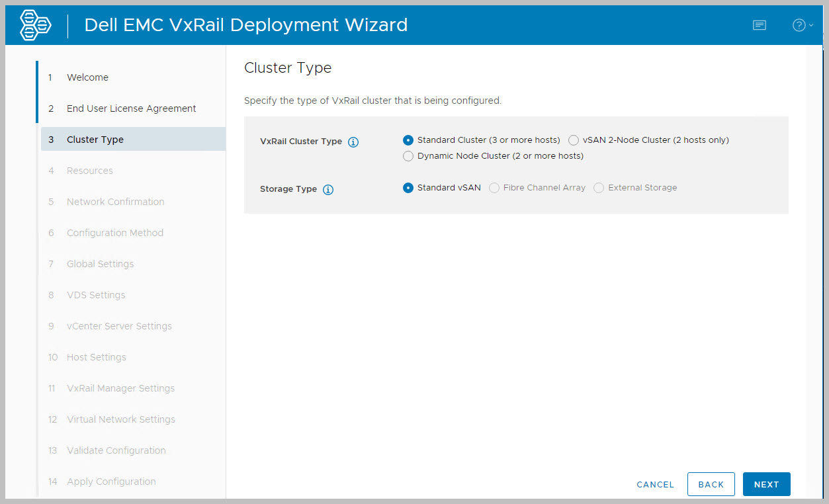Click info icon next to Storage Type
Viewport: 829px width, 504px height.
click(x=328, y=190)
